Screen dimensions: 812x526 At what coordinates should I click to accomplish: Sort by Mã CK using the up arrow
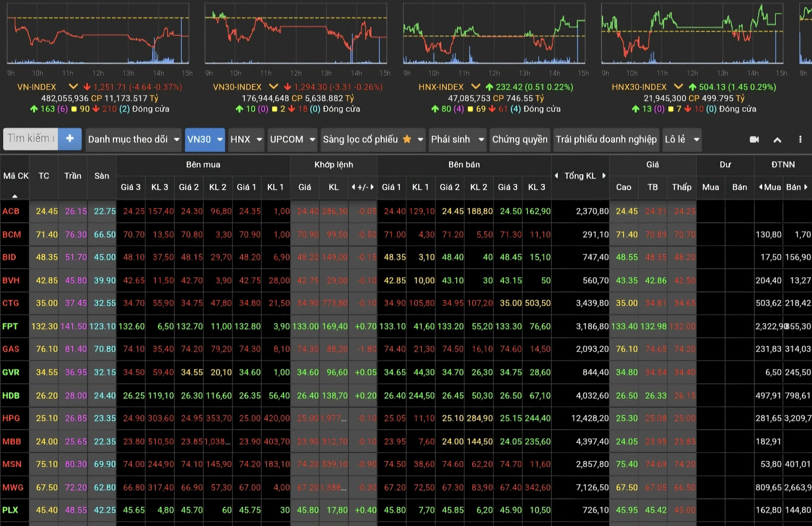[x=15, y=196]
